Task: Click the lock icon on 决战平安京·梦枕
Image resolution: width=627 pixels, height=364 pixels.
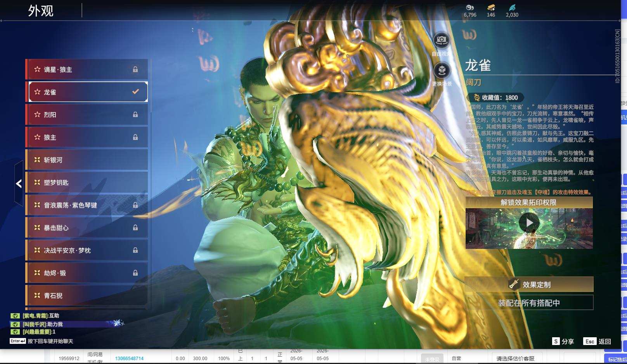Action: [x=135, y=250]
